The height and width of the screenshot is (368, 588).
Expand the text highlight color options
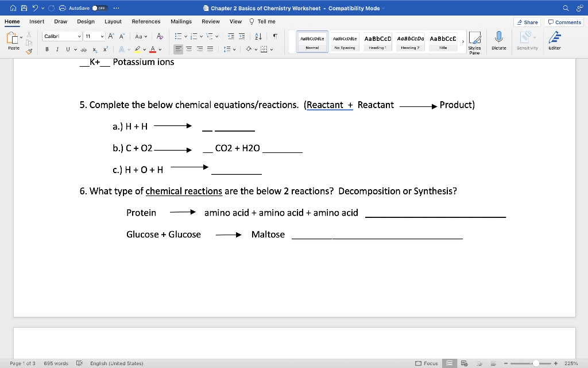coord(144,49)
